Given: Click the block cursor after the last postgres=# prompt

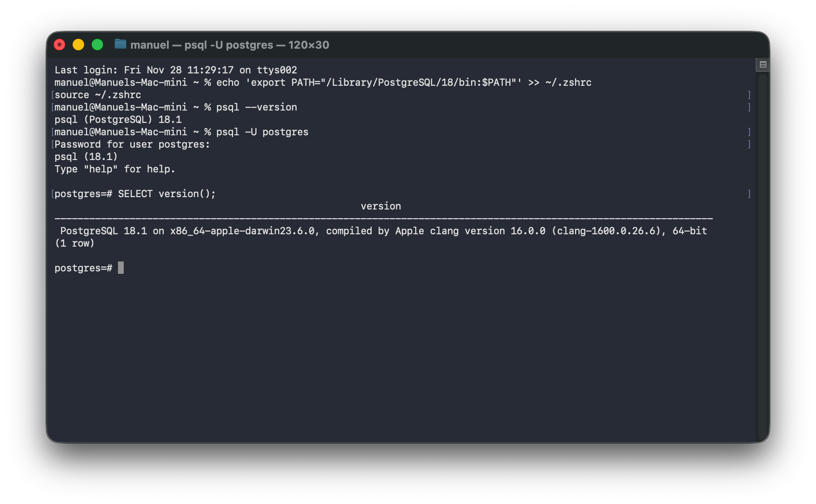Looking at the screenshot, I should (x=121, y=268).
